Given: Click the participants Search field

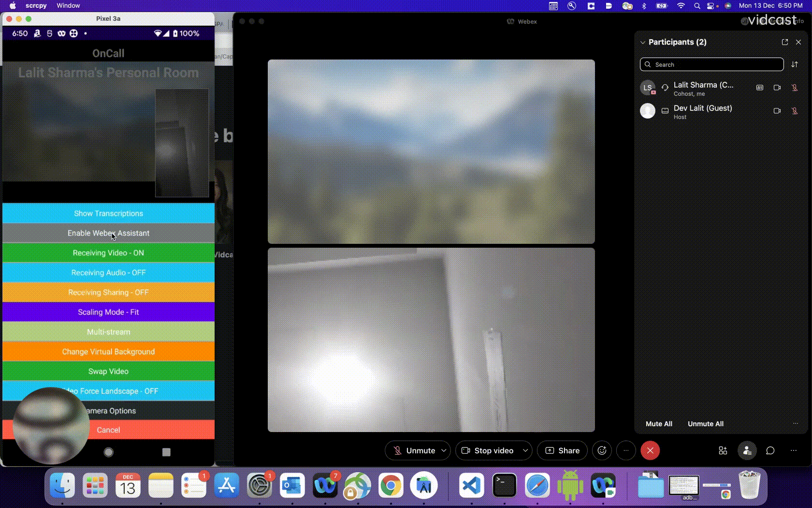Looking at the screenshot, I should [711, 64].
